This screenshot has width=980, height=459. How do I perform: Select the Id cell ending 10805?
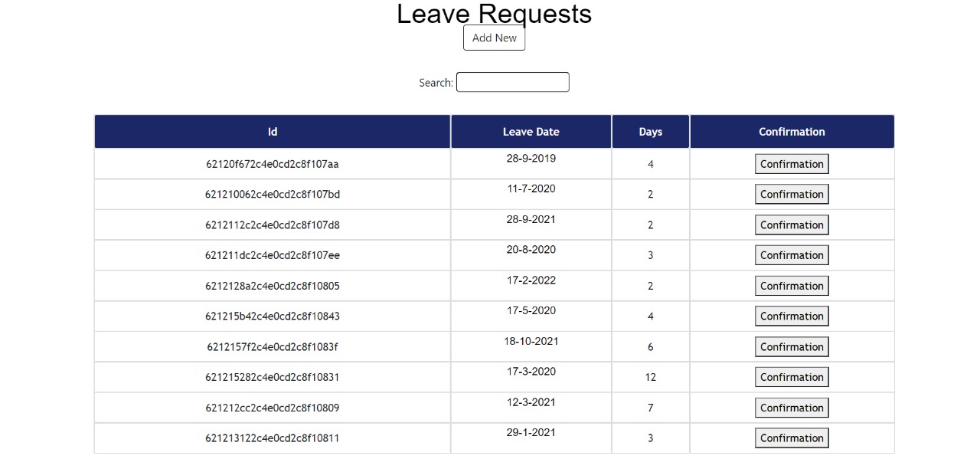point(272,285)
